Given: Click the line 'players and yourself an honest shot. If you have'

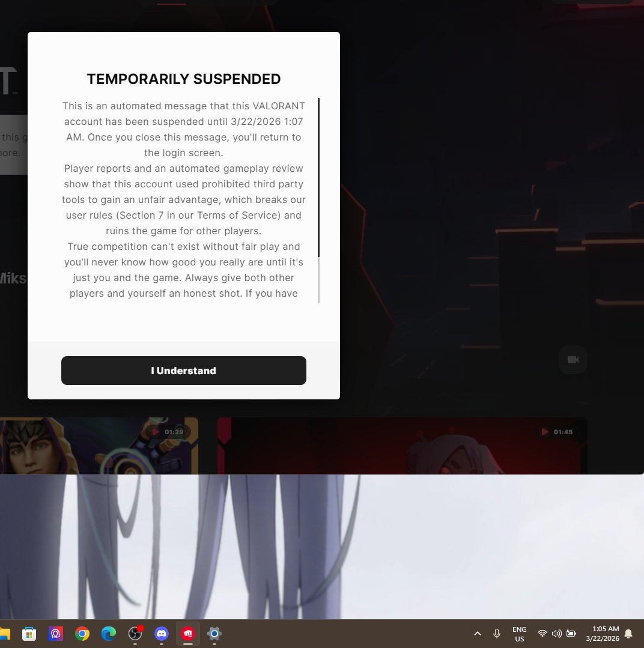Looking at the screenshot, I should (x=183, y=294).
